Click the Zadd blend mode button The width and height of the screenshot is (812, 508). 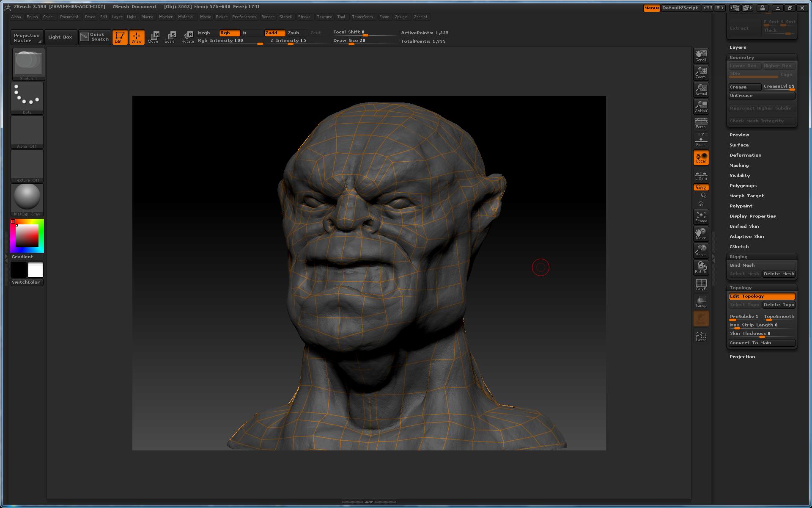coord(272,32)
